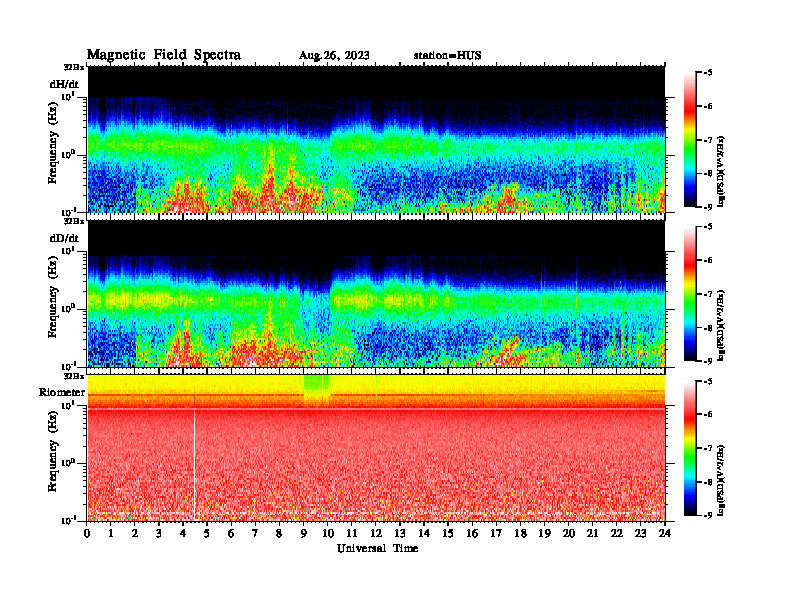
Task: Click the white vertical spike in Riometer plot
Action: point(194,465)
